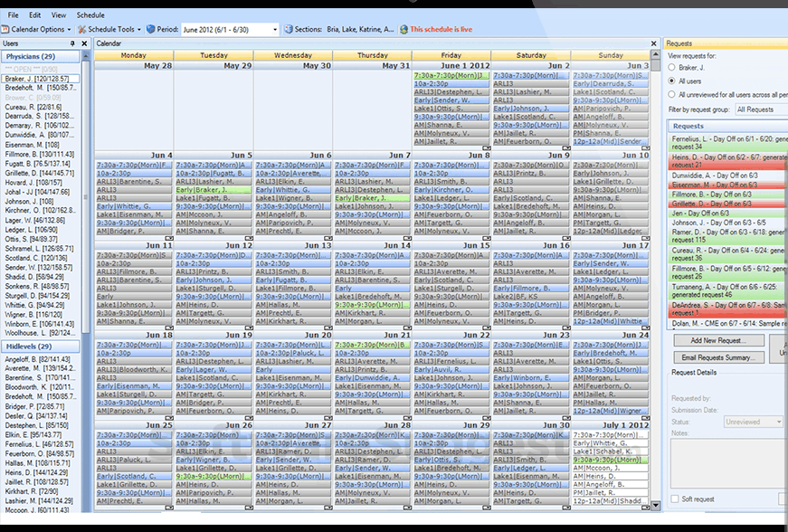This screenshot has height=532, width=788.
Task: Click the Email Requests Summary button
Action: (717, 356)
